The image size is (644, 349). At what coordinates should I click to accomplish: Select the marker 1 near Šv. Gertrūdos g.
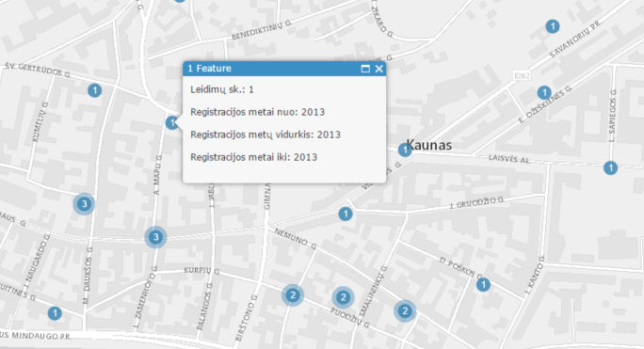95,90
